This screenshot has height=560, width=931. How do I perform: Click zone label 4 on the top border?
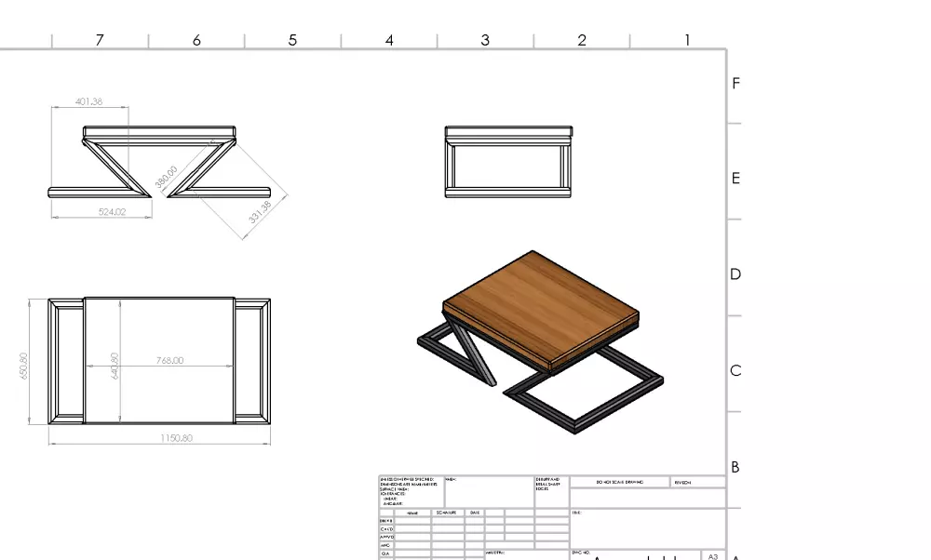click(389, 40)
